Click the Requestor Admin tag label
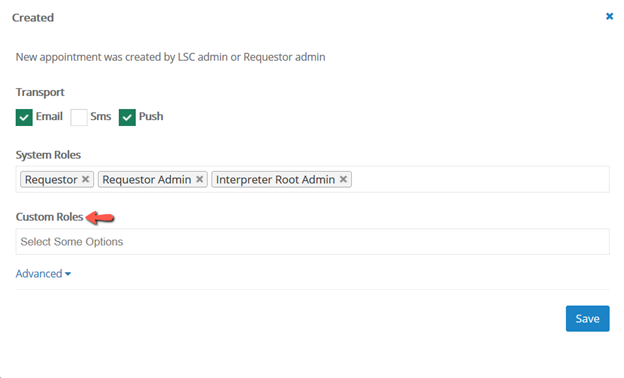Screen dimensions: 624x378 pos(146,179)
